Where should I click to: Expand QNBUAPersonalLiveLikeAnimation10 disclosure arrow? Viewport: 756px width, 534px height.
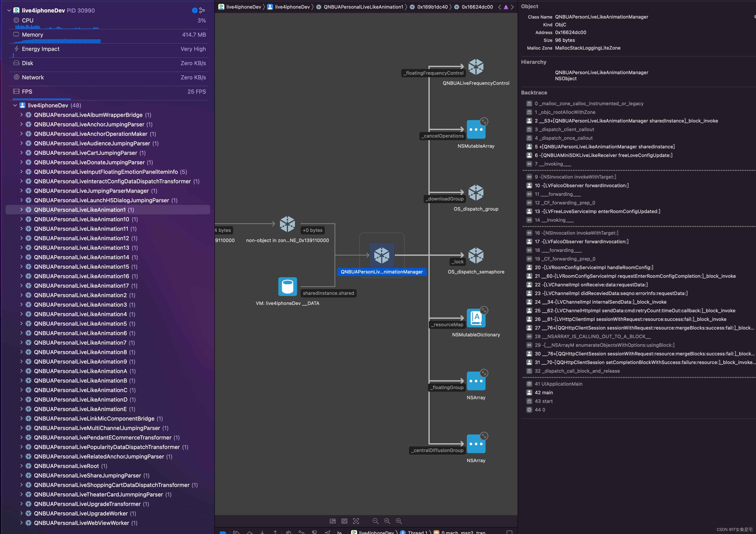pyautogui.click(x=21, y=219)
